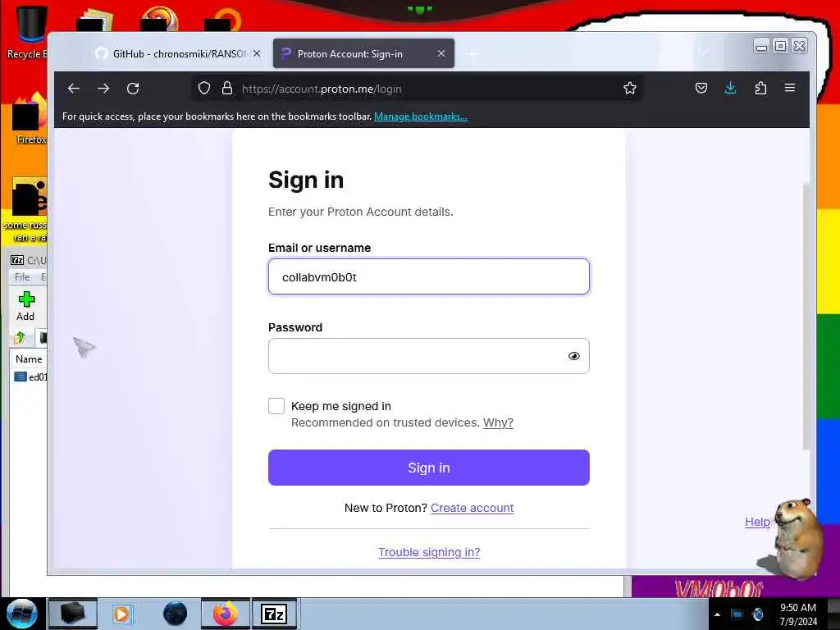Open the clock showing 9:50 AM
Viewport: 840px width, 630px height.
tap(798, 614)
